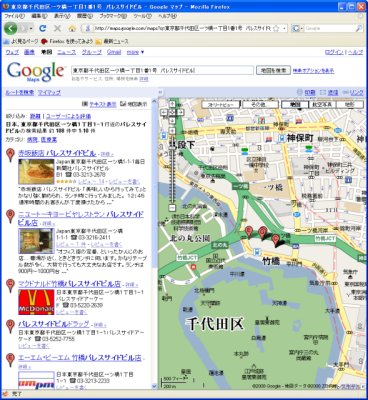
Task: Go to the Firefox home page icon
Action: (72, 29)
